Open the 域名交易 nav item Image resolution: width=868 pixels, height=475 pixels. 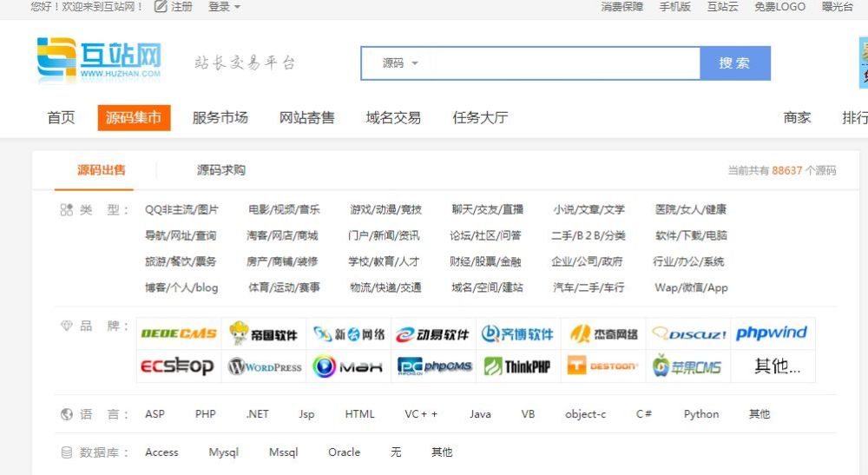point(393,117)
